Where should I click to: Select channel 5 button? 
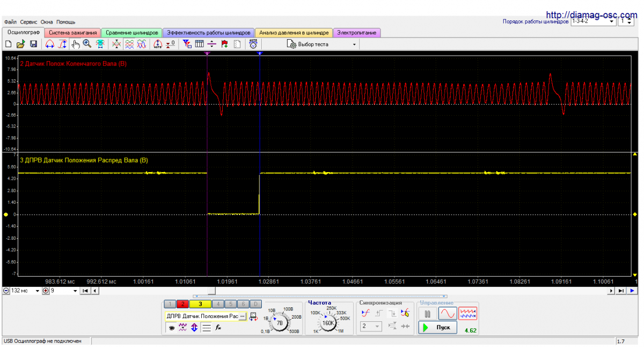click(230, 304)
